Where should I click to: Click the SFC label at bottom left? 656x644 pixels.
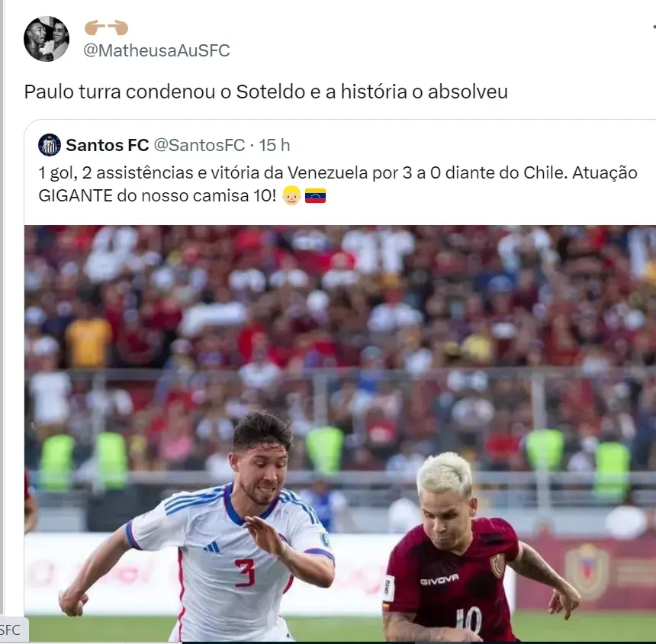tap(10, 630)
